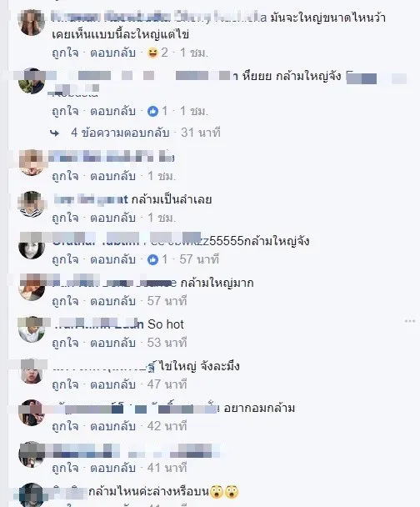This screenshot has width=420, height=507.
Task: Open profile picture of first commenter
Action: coord(32,23)
